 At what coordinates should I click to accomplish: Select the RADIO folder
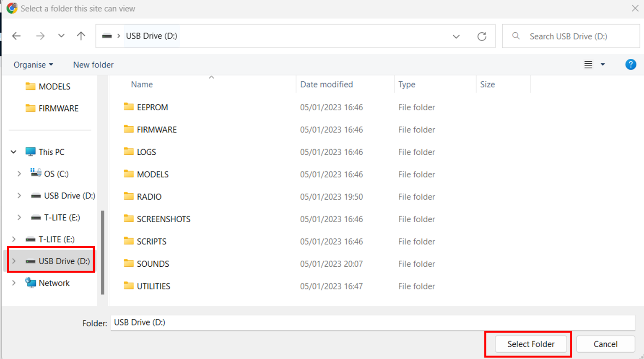point(149,196)
